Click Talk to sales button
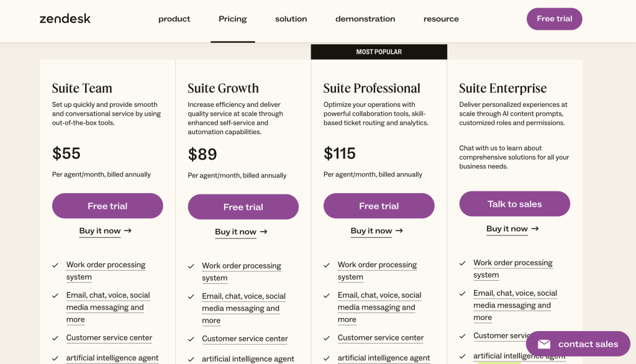The height and width of the screenshot is (364, 636). point(514,204)
